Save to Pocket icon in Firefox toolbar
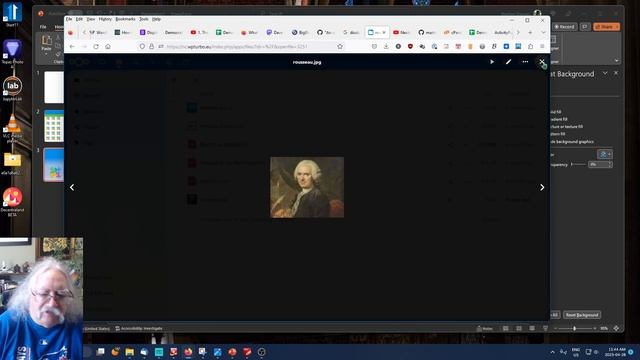This screenshot has height=360, width=640. coord(374,47)
